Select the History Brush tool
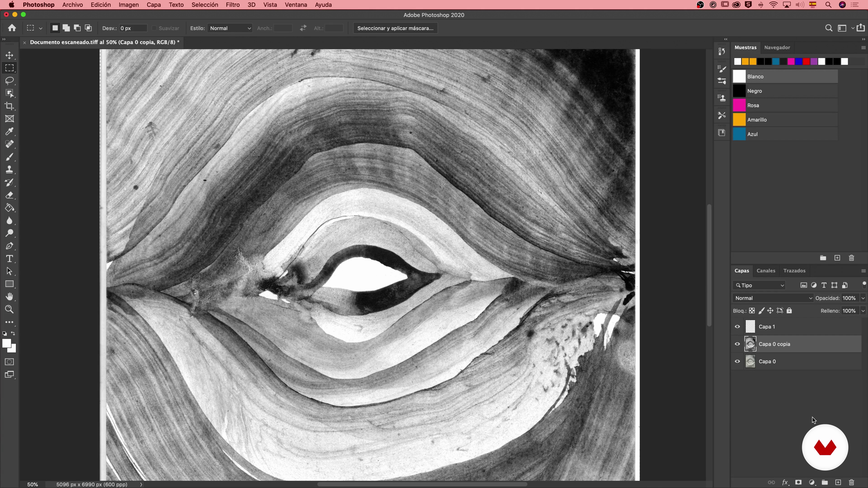 pyautogui.click(x=9, y=182)
